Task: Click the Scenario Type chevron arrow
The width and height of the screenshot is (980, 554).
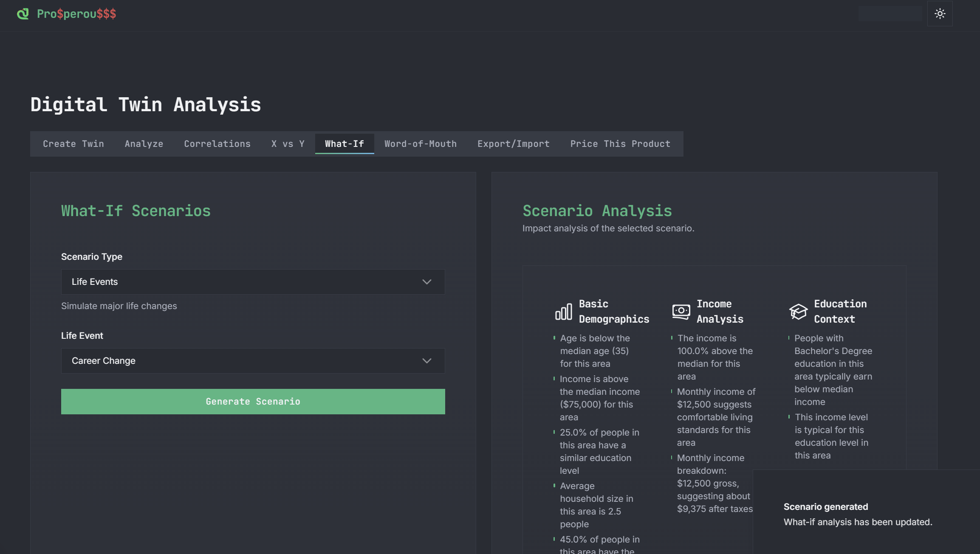Action: coord(426,282)
